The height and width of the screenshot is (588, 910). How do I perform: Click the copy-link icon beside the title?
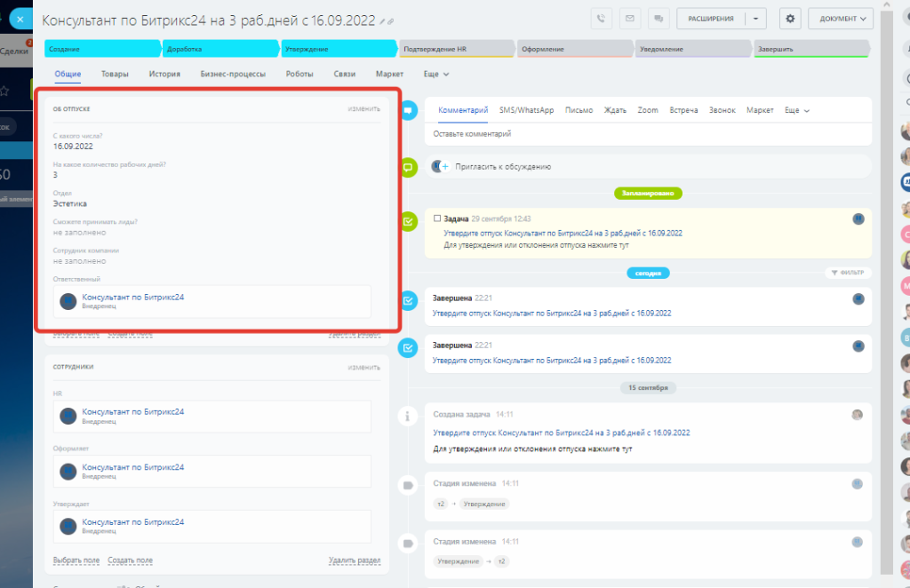(391, 22)
